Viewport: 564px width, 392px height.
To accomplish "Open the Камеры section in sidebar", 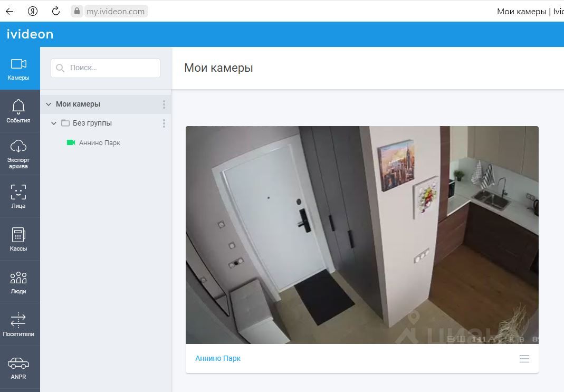I will pyautogui.click(x=20, y=69).
